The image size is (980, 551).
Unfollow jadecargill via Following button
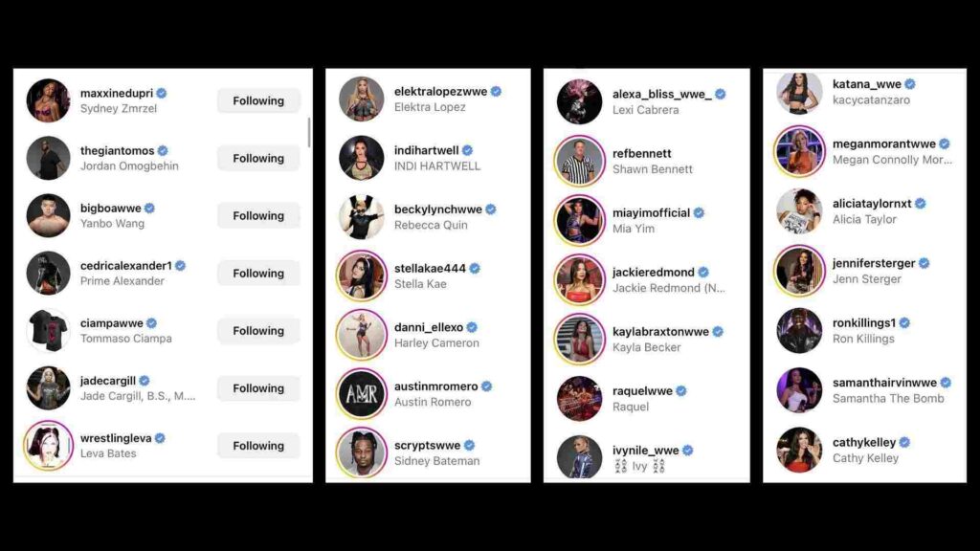pyautogui.click(x=258, y=388)
